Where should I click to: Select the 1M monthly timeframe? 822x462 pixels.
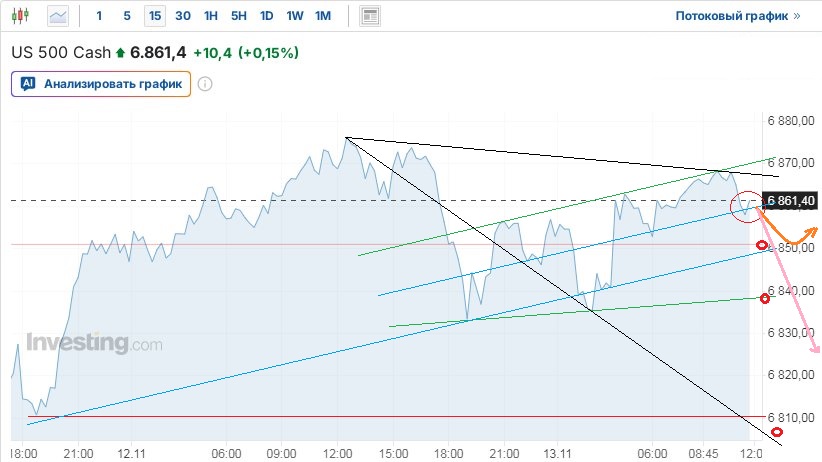pos(322,16)
